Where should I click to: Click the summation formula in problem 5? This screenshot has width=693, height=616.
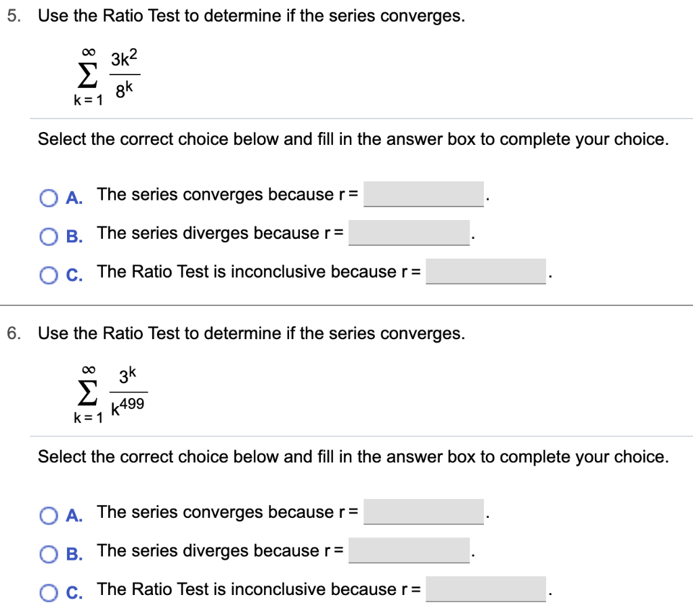click(102, 74)
